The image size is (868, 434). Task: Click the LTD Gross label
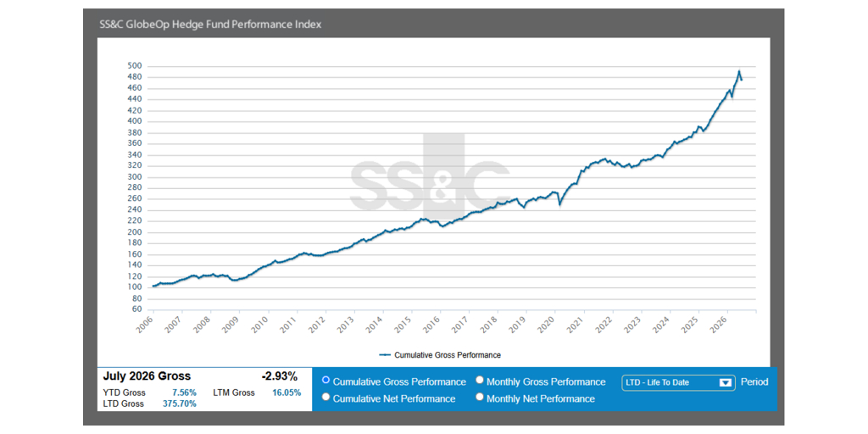124,403
